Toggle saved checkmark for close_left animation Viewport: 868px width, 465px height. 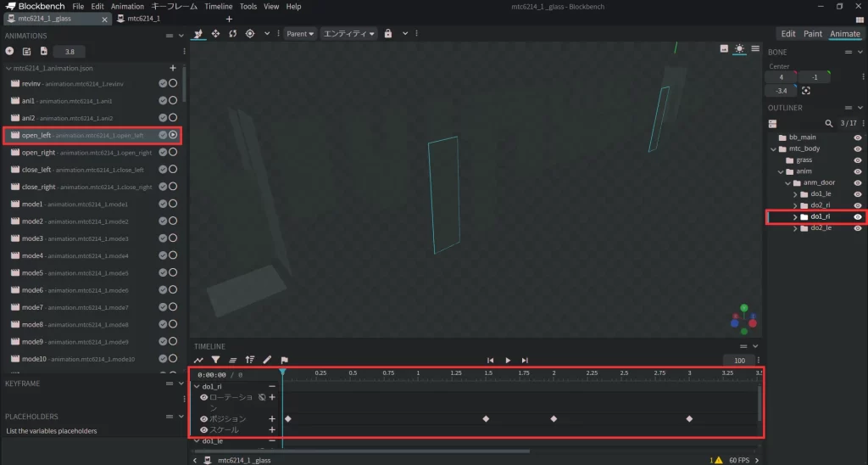(162, 169)
